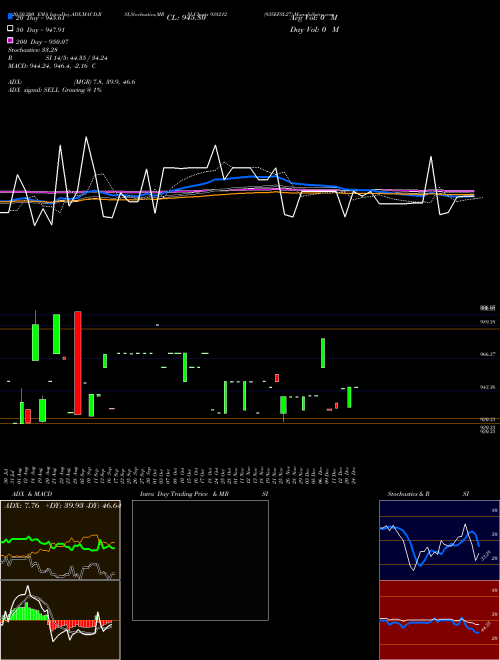
Task: Click the 'Avg Vol: 0 M' label
Action: point(314,18)
